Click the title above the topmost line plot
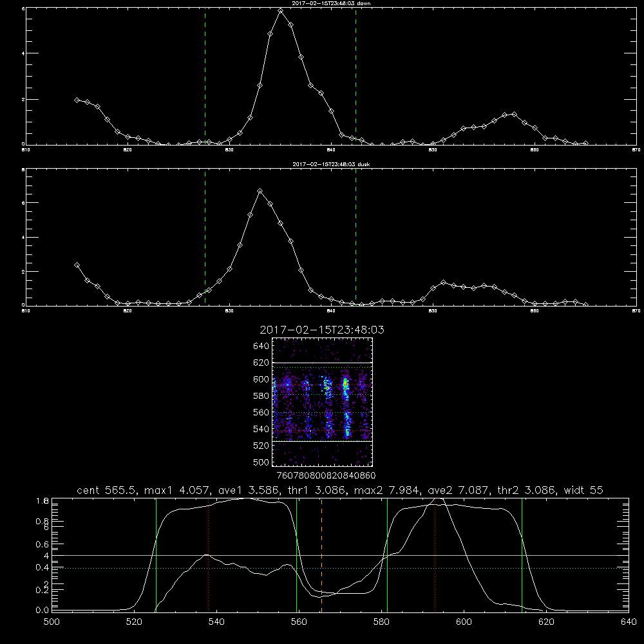Screen dimensions: 644x644 coord(331,3)
